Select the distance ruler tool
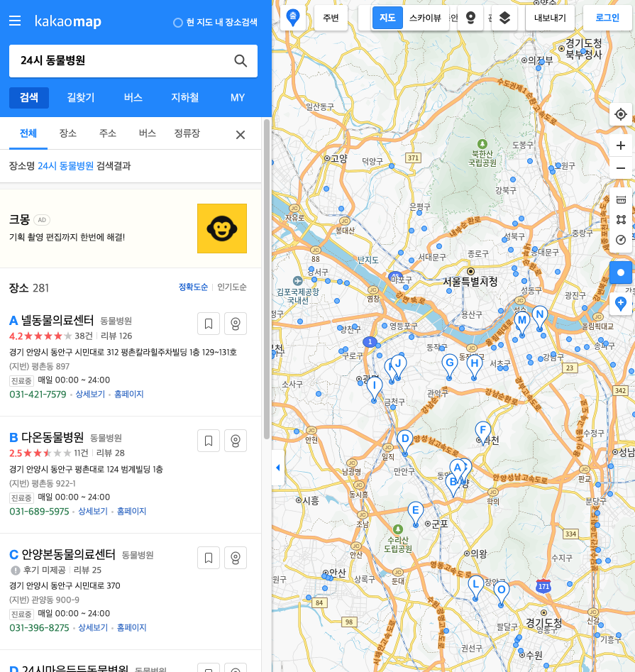The image size is (635, 672). [x=621, y=199]
